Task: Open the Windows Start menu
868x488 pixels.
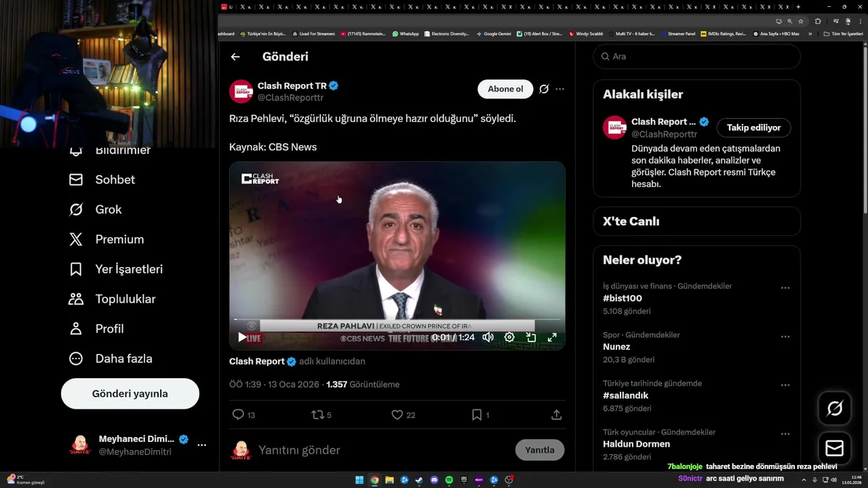Action: pyautogui.click(x=359, y=480)
